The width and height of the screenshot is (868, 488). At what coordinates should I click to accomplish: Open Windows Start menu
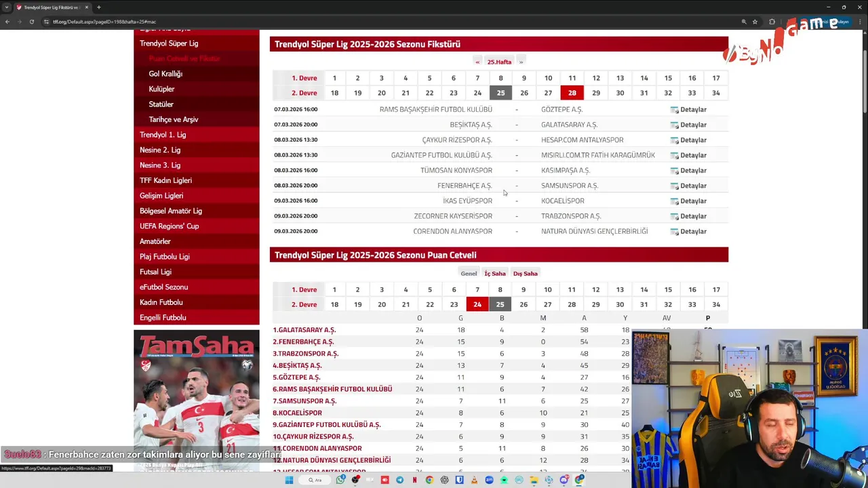point(289,480)
